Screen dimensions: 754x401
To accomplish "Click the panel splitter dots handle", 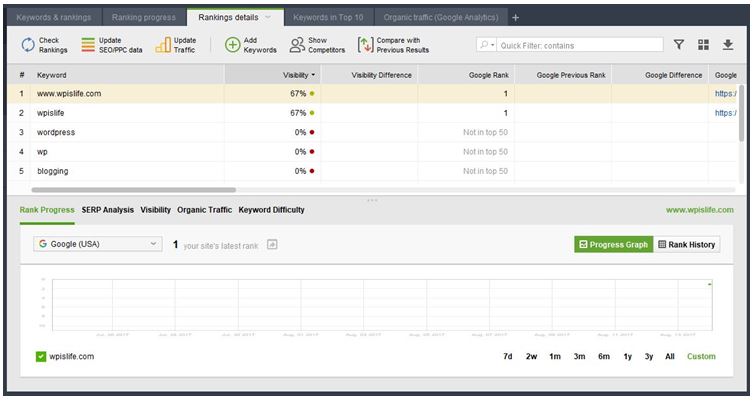I will [x=372, y=200].
